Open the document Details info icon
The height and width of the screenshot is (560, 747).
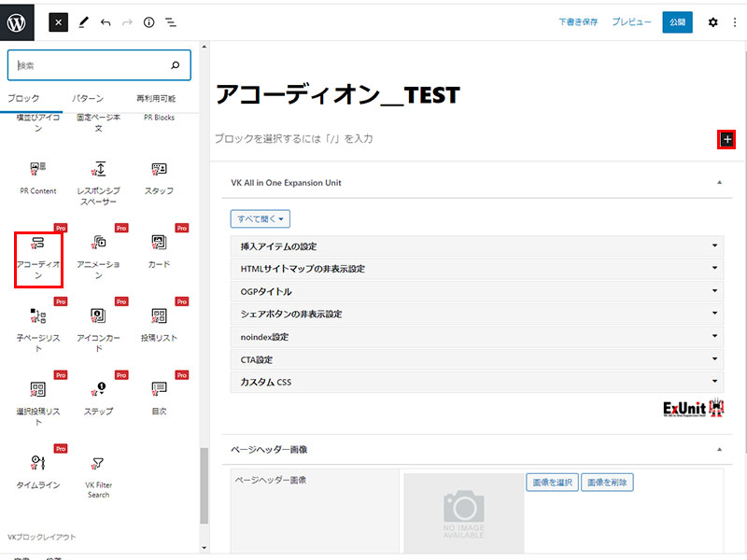pos(148,21)
